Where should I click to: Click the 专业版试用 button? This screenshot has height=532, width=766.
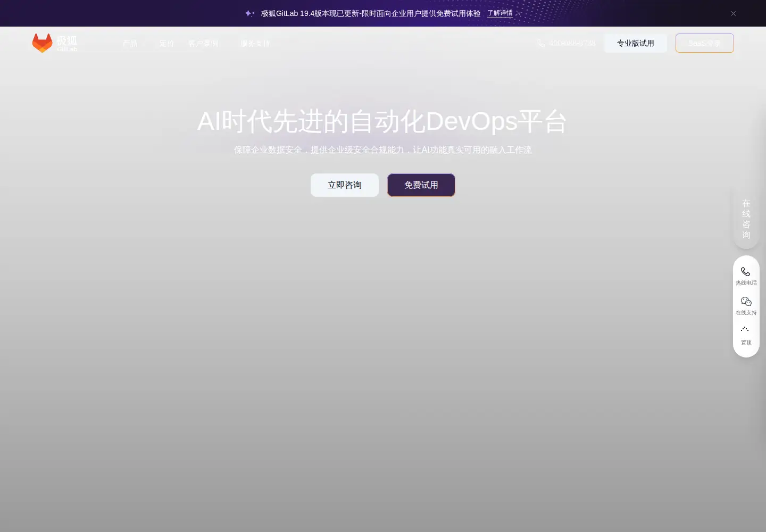click(636, 43)
